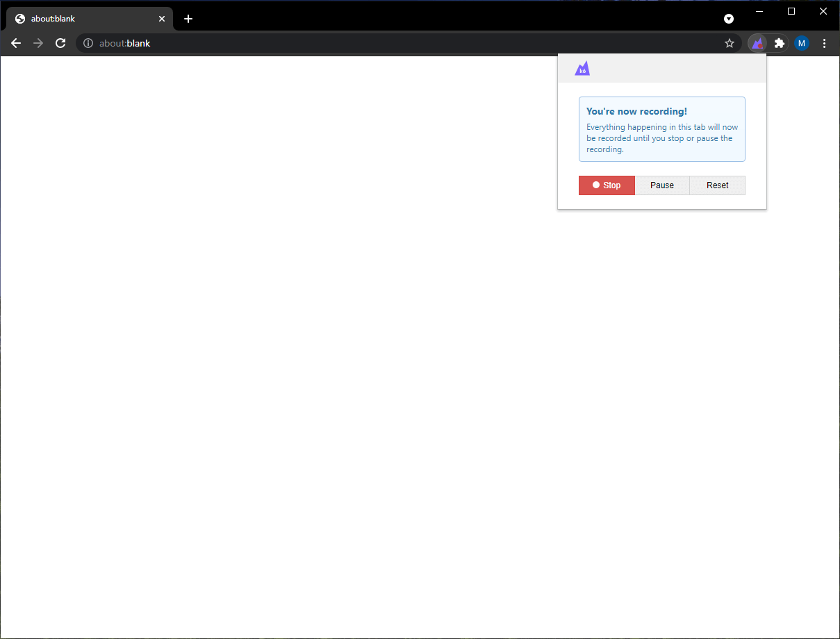This screenshot has width=840, height=639.
Task: Pause the recording
Action: click(662, 185)
